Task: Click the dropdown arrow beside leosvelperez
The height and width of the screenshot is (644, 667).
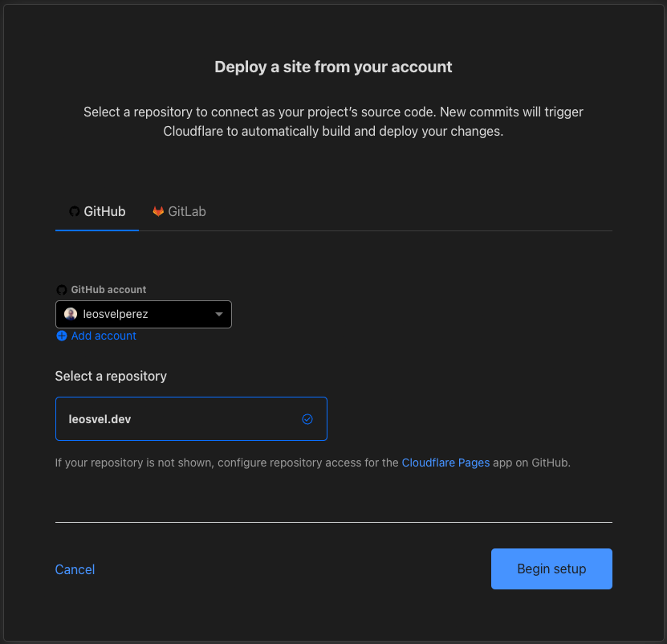Action: (218, 314)
